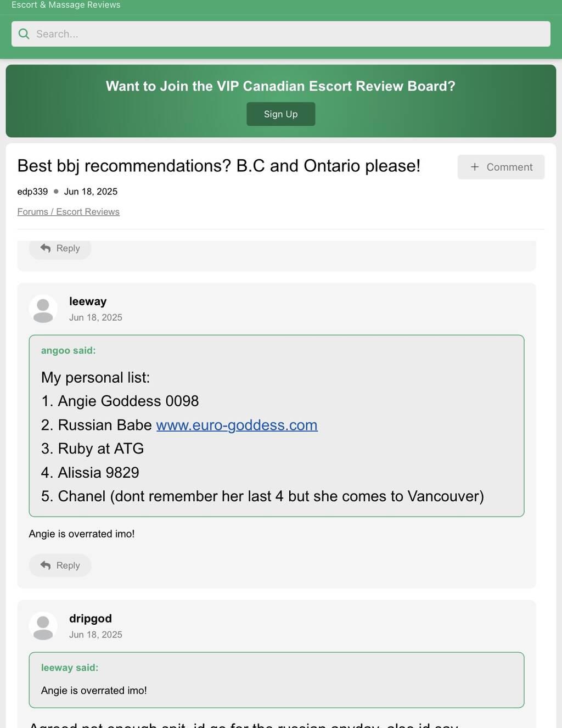Click the 'angoo said:' quote header
The height and width of the screenshot is (728, 562).
pos(68,350)
